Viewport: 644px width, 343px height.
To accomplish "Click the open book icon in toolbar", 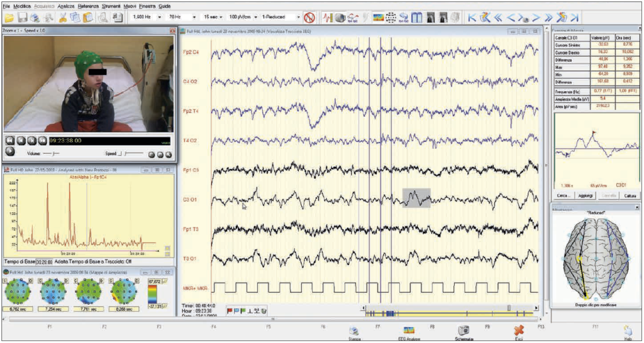I will pyautogui.click(x=416, y=18).
